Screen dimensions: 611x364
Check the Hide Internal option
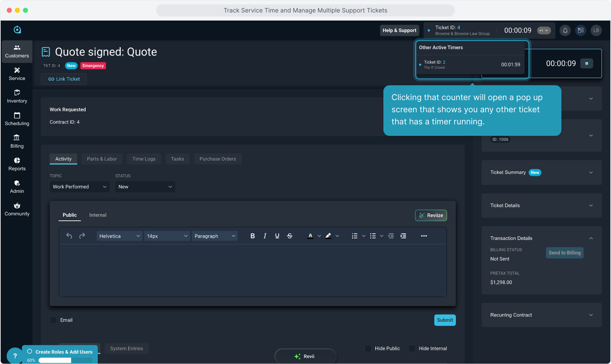click(x=412, y=348)
